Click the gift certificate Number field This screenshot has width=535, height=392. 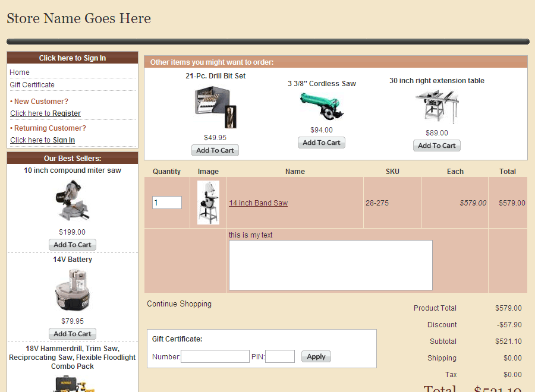click(x=215, y=356)
